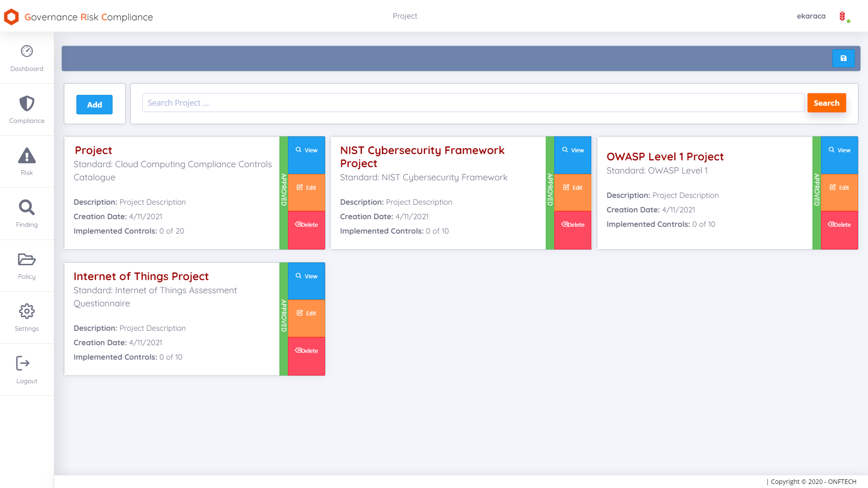Click the green APPROVED strip on OWASP card
This screenshot has width=868, height=488.
816,193
